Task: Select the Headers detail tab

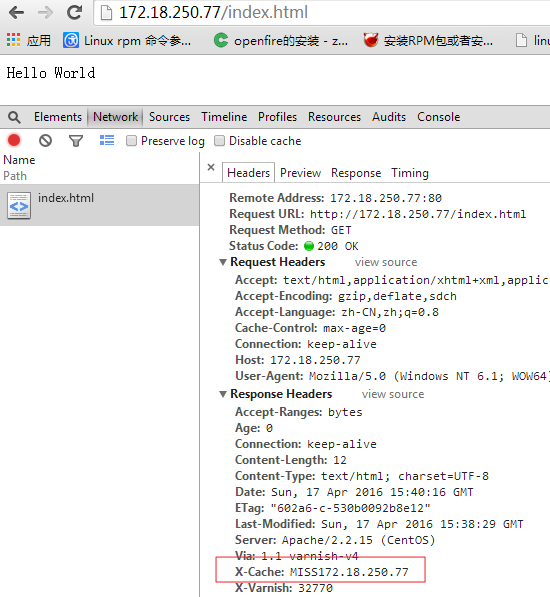Action: tap(249, 173)
